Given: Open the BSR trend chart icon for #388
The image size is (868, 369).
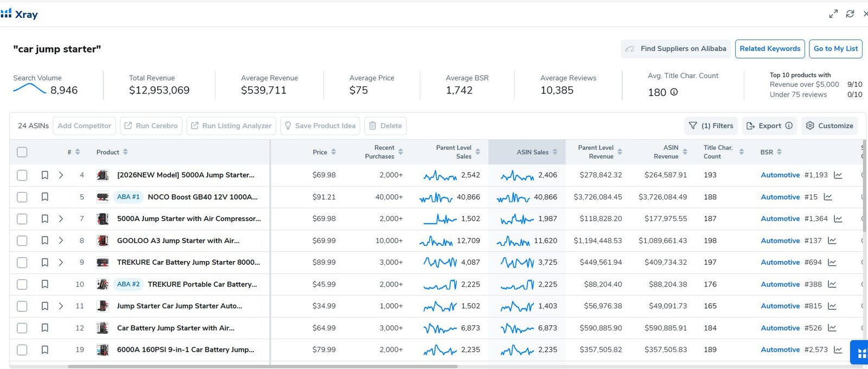Looking at the screenshot, I should tap(832, 284).
